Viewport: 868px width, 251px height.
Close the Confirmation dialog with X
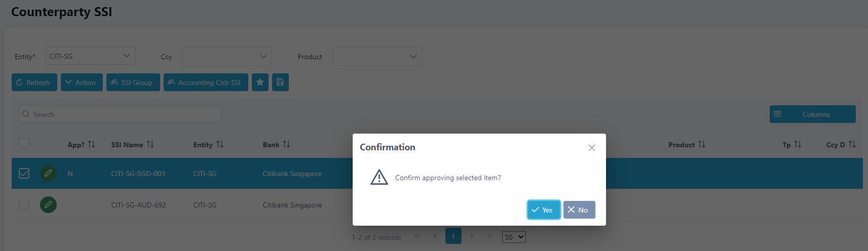coord(591,148)
